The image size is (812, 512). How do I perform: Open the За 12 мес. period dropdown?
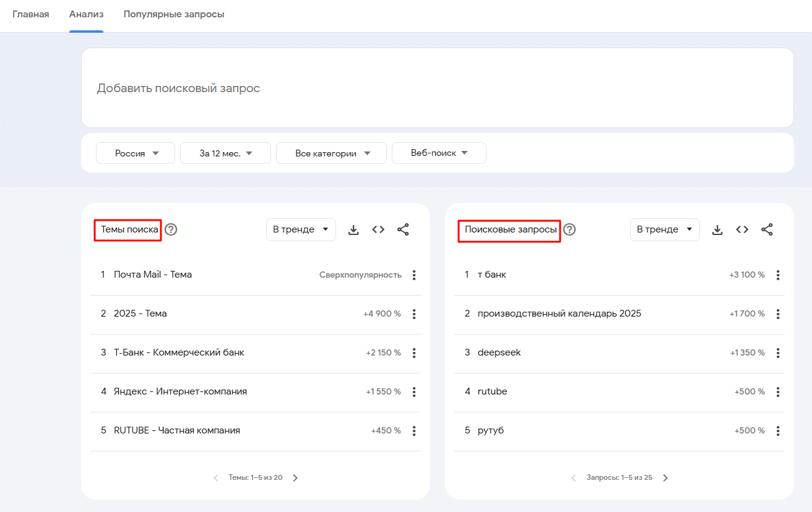click(225, 153)
